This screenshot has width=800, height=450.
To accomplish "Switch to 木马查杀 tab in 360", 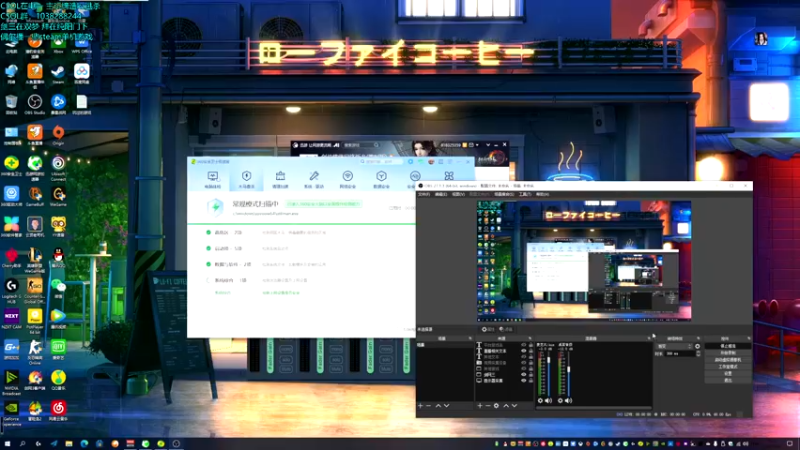I will 246,180.
